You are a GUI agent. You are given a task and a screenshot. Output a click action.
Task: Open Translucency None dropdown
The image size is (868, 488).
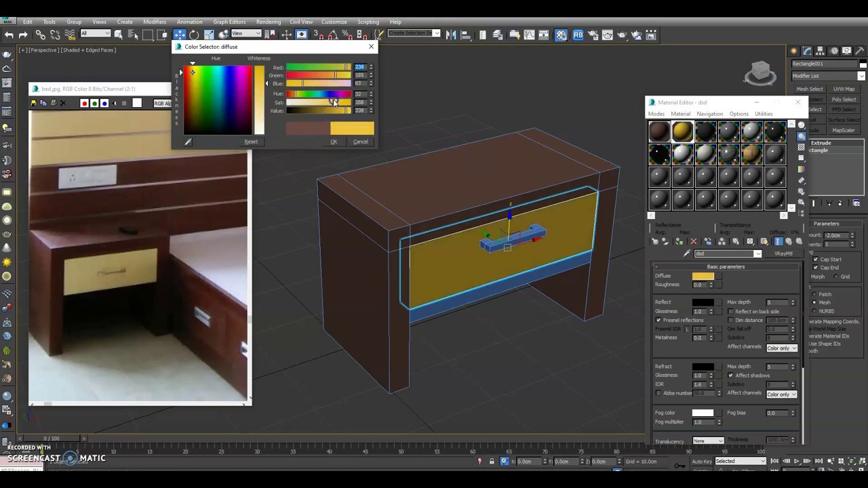point(708,441)
